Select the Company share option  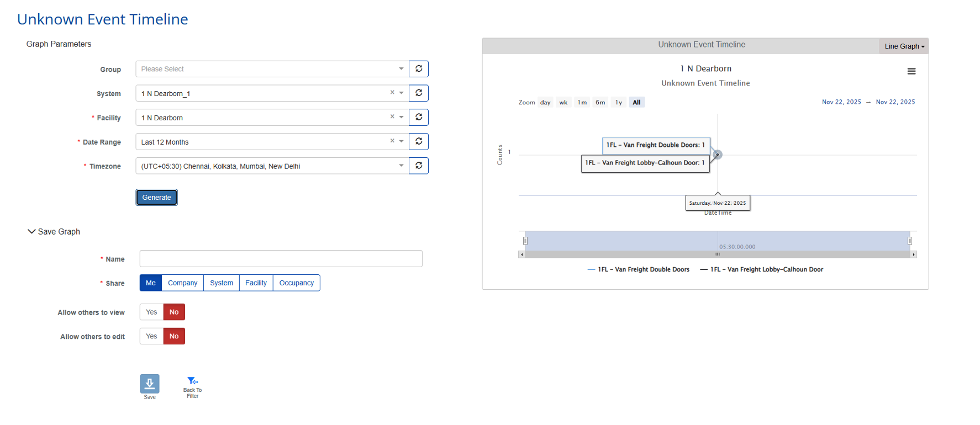tap(182, 283)
